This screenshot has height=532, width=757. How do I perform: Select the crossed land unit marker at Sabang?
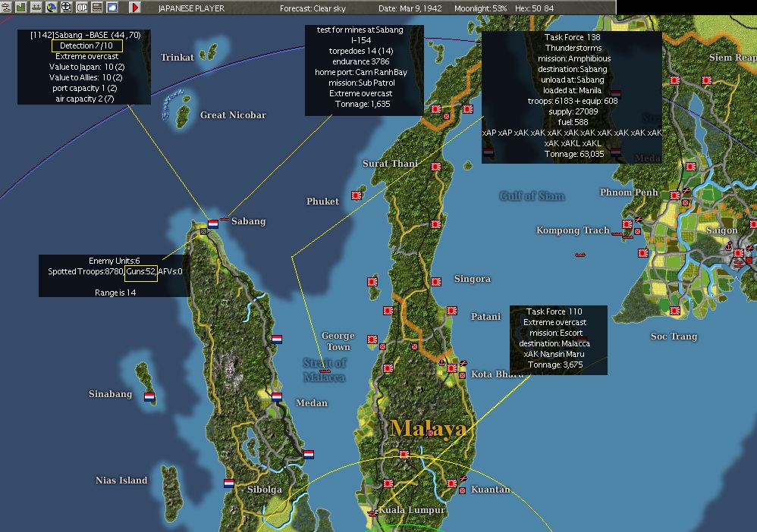204,231
